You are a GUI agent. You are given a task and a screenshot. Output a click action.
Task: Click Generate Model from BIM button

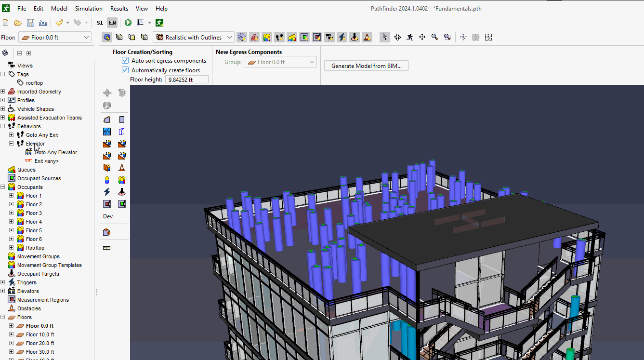tap(366, 66)
